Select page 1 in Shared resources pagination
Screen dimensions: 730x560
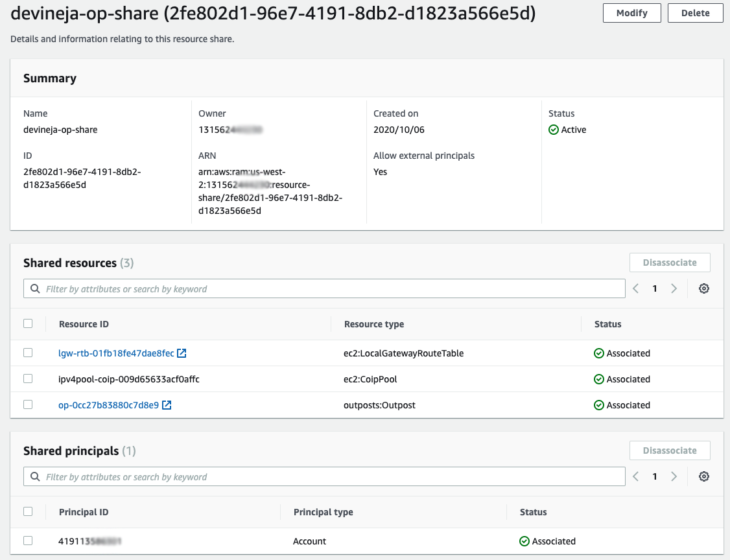pyautogui.click(x=654, y=288)
